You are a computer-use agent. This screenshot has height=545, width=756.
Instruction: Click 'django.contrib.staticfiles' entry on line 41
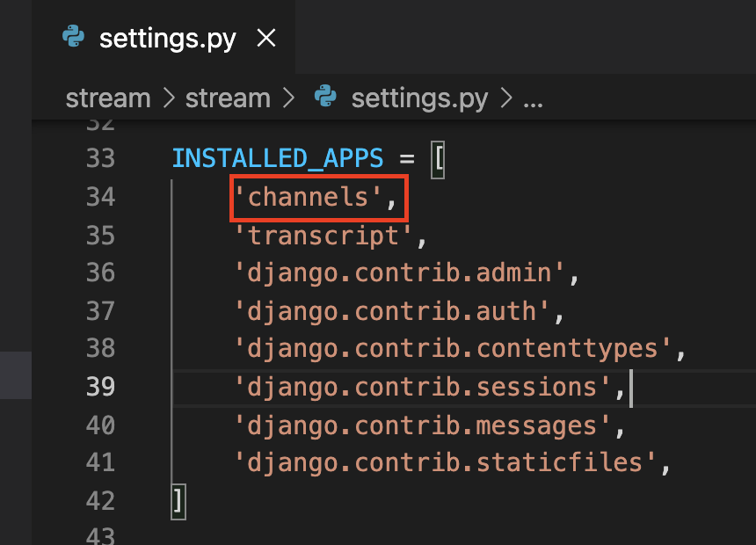pos(445,463)
